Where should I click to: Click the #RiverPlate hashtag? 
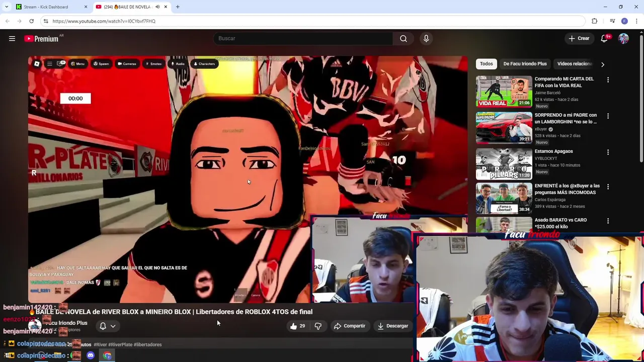click(120, 345)
